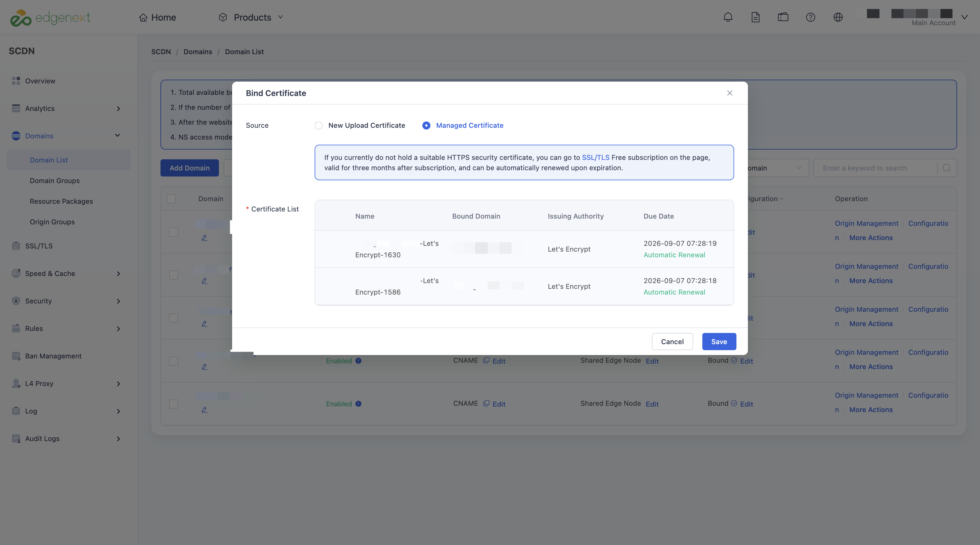Open the notifications bell icon
Image resolution: width=980 pixels, height=545 pixels.
pos(728,17)
